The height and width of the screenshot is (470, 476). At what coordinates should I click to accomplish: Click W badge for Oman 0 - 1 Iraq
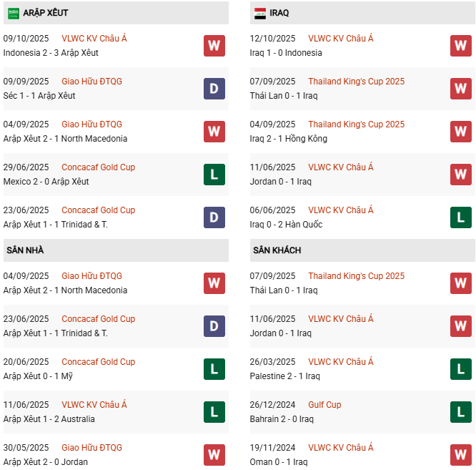[461, 455]
